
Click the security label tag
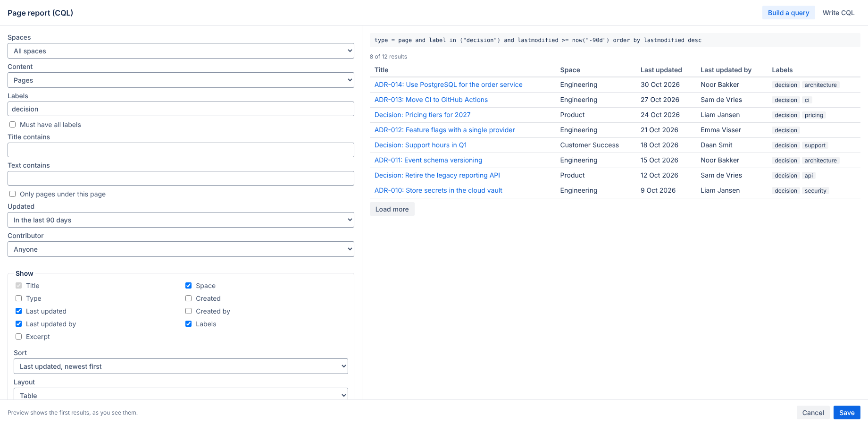[815, 191]
